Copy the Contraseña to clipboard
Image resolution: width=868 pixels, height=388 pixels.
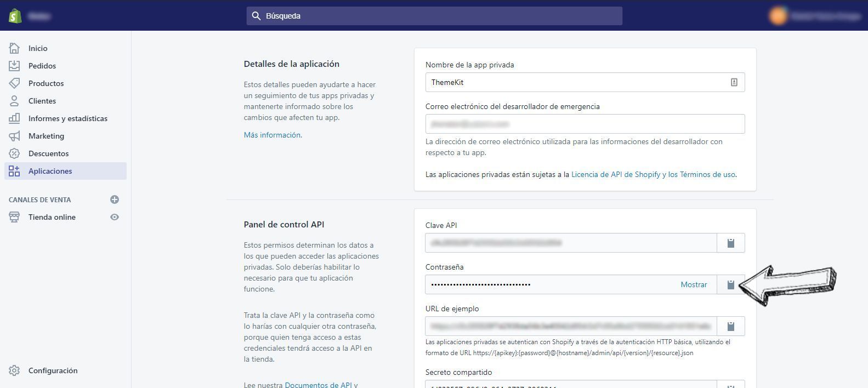pos(731,284)
